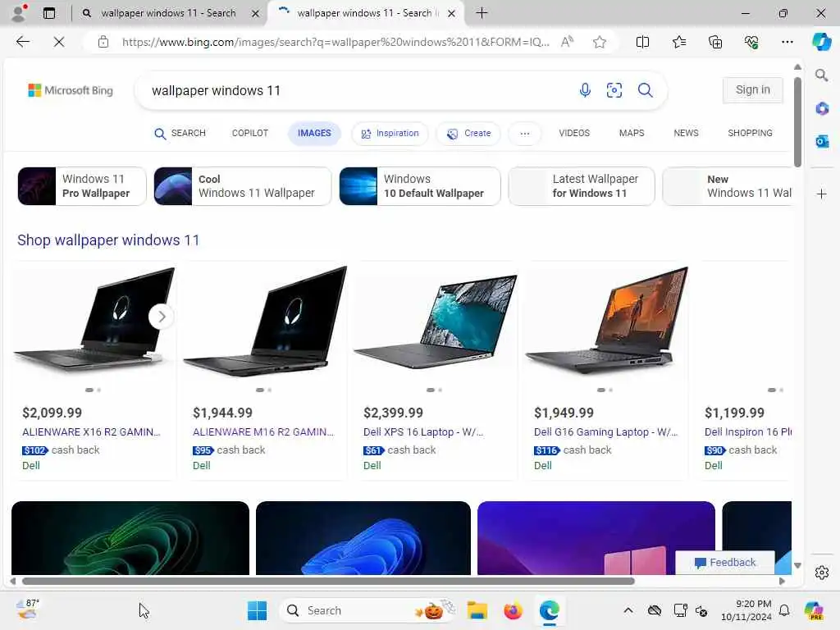This screenshot has height=630, width=840.
Task: Click the vertical page scrollbar
Action: pos(797,122)
